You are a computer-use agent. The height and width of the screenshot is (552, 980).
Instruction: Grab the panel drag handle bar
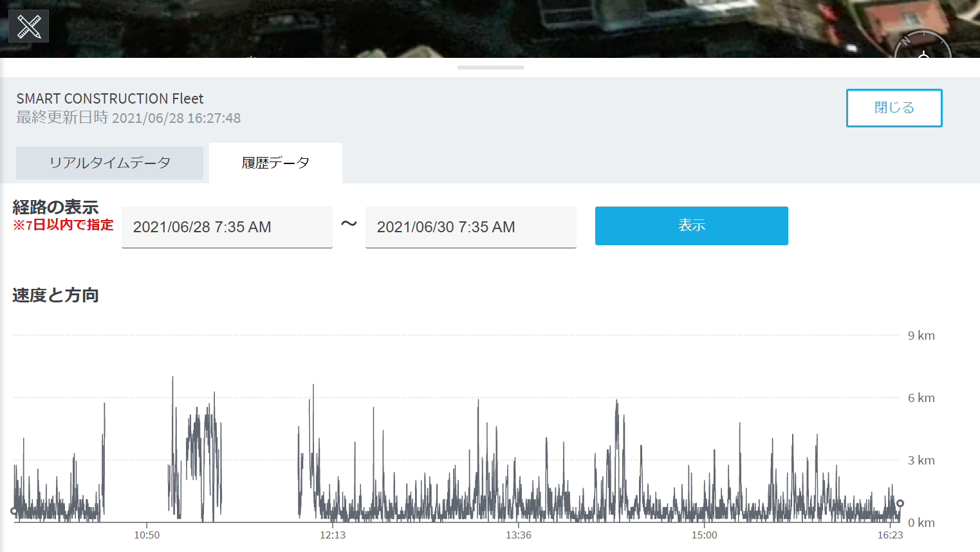490,68
